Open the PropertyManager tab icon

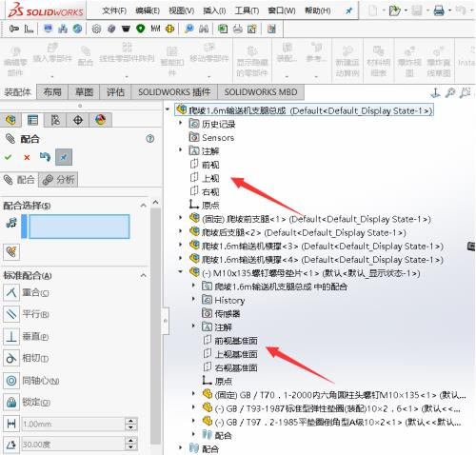pyautogui.click(x=32, y=120)
